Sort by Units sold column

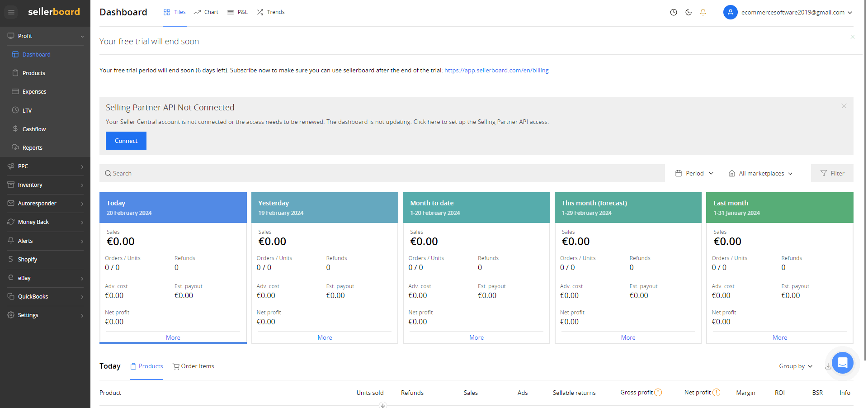click(370, 393)
